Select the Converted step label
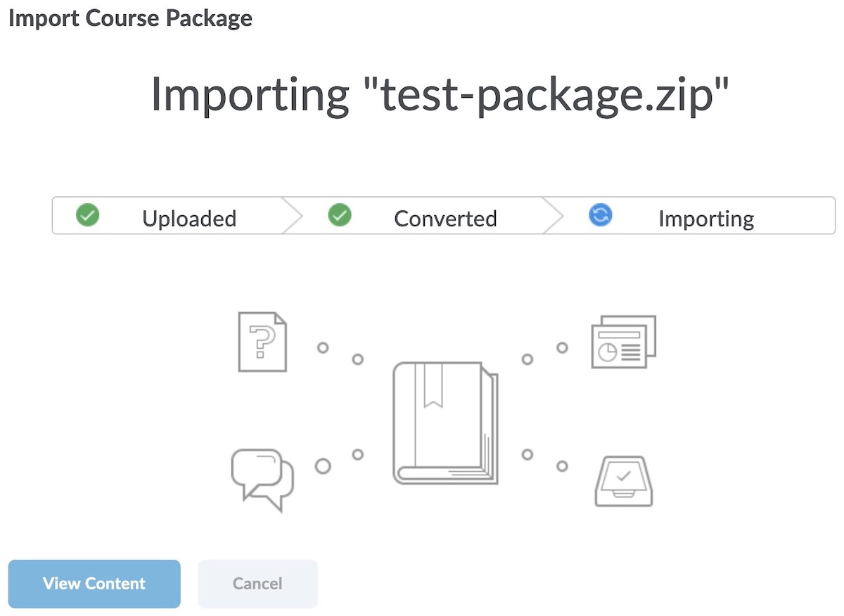This screenshot has width=844, height=616. [x=445, y=219]
